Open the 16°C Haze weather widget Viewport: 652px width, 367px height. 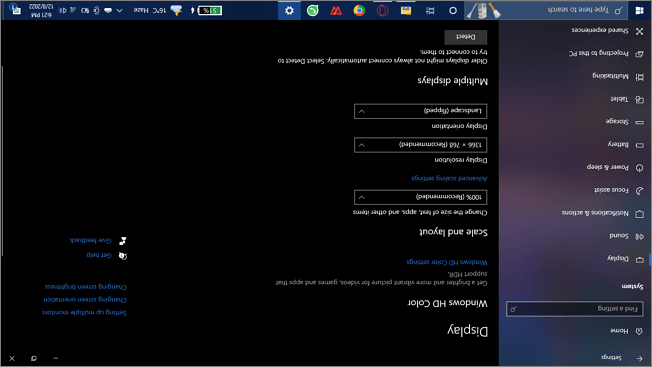point(158,10)
